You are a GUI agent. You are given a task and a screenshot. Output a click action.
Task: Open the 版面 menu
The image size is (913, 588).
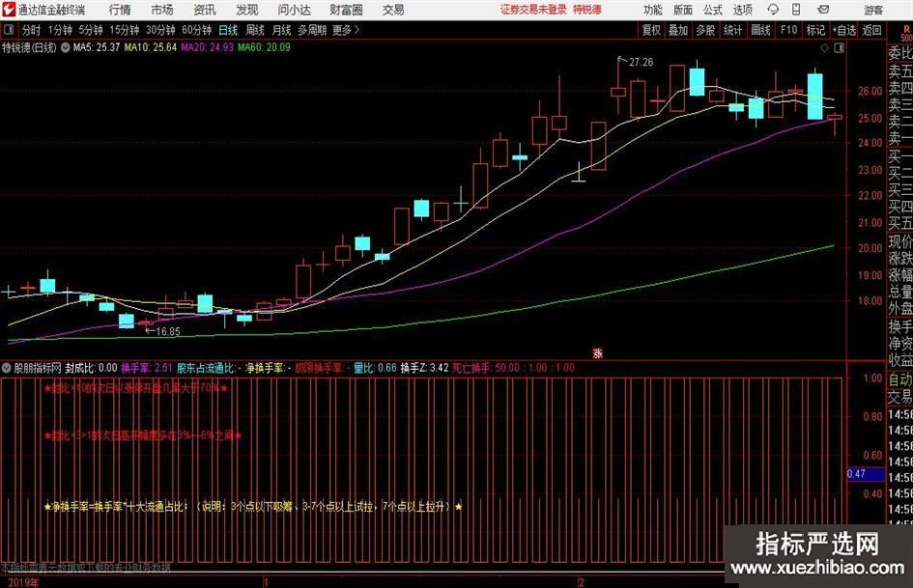(x=682, y=10)
